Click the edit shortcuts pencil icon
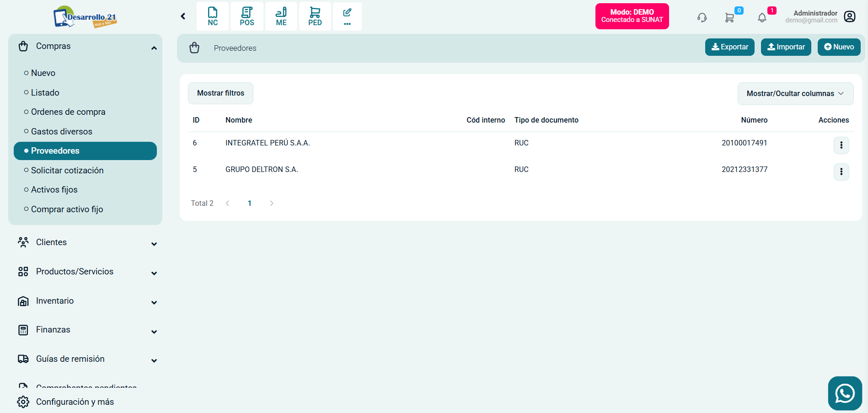 tap(347, 16)
